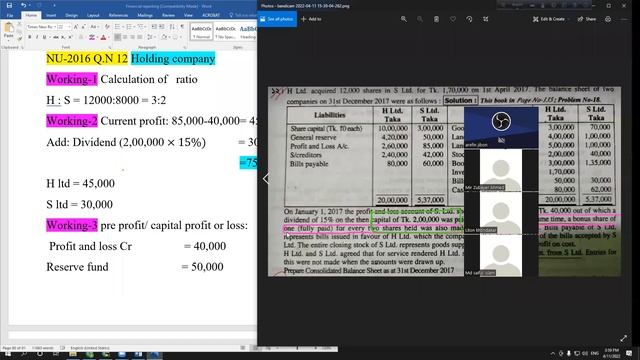Click the yellow NU-2016 Q.N 12 heading
The width and height of the screenshot is (640, 360).
(87, 59)
